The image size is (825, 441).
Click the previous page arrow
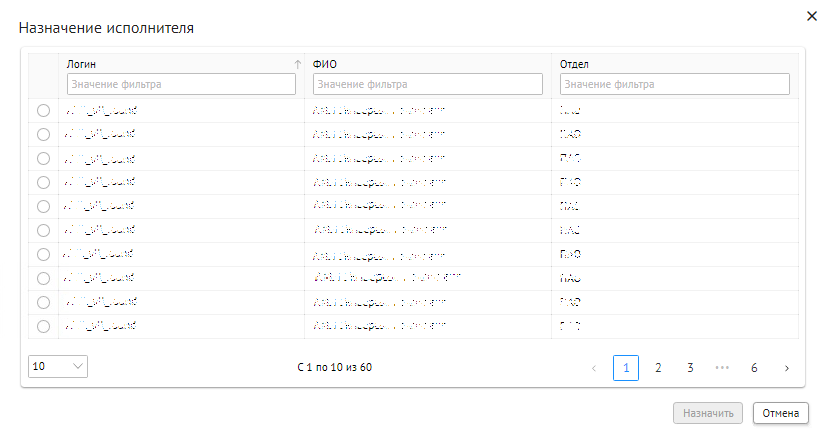point(594,368)
